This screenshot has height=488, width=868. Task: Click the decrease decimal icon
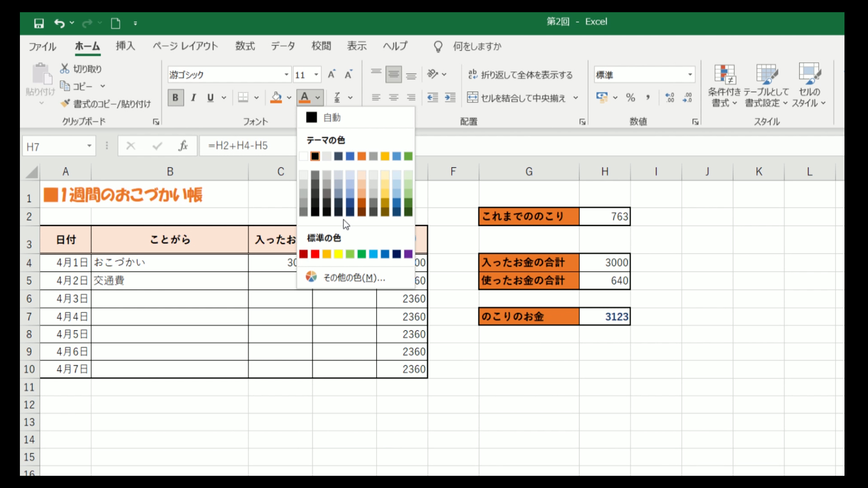687,97
